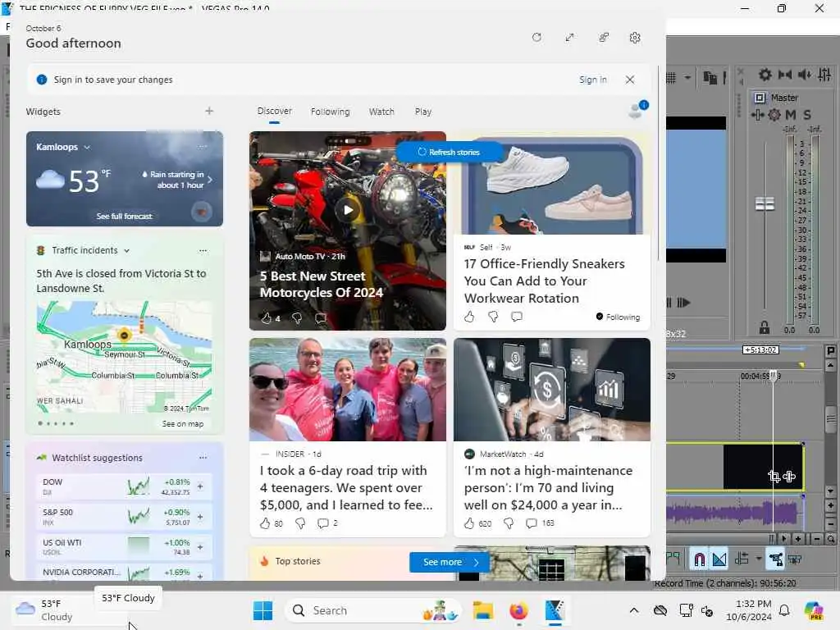Click the taskbar Search box

(373, 610)
